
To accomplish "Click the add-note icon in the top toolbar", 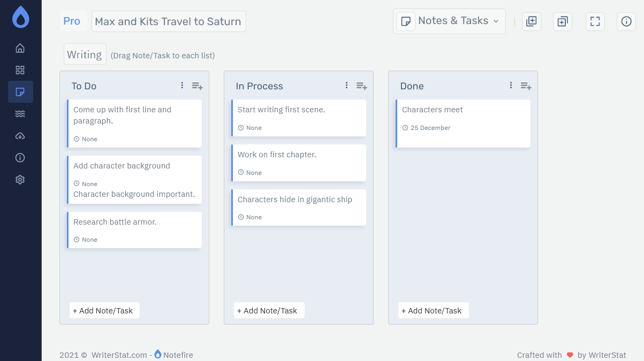I will 532,21.
